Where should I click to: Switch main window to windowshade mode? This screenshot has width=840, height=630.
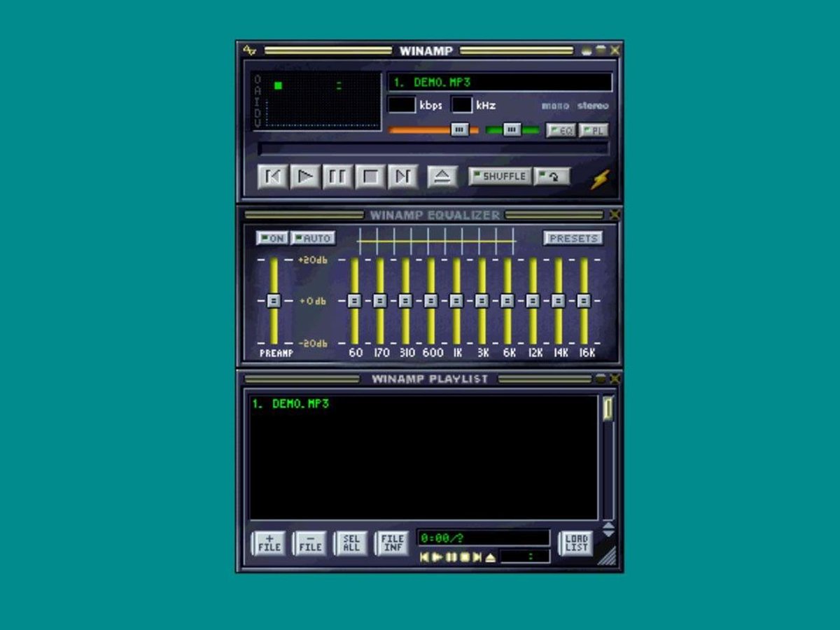point(601,50)
